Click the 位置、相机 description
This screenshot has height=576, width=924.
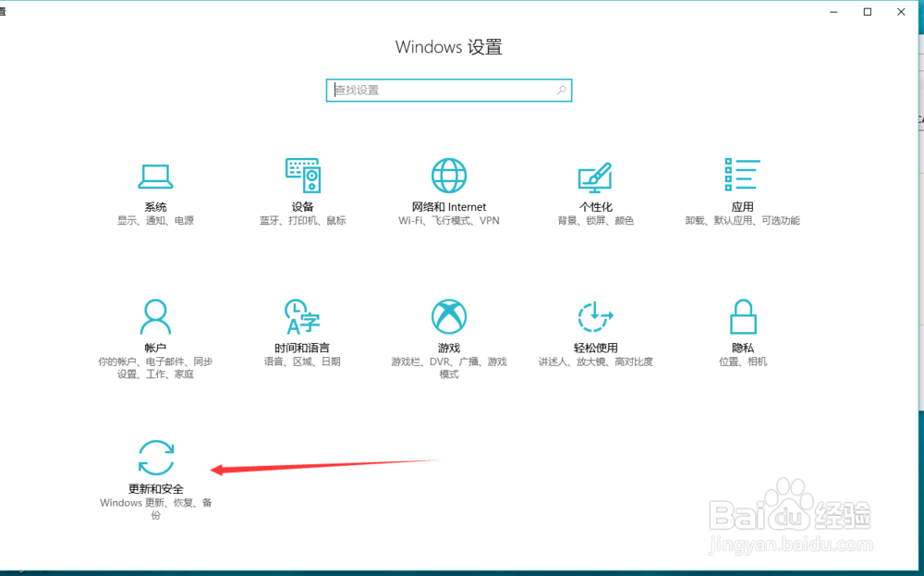[743, 362]
